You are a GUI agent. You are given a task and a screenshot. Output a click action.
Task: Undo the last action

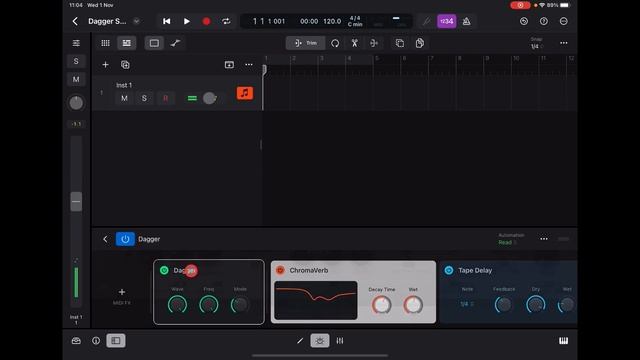tap(524, 21)
